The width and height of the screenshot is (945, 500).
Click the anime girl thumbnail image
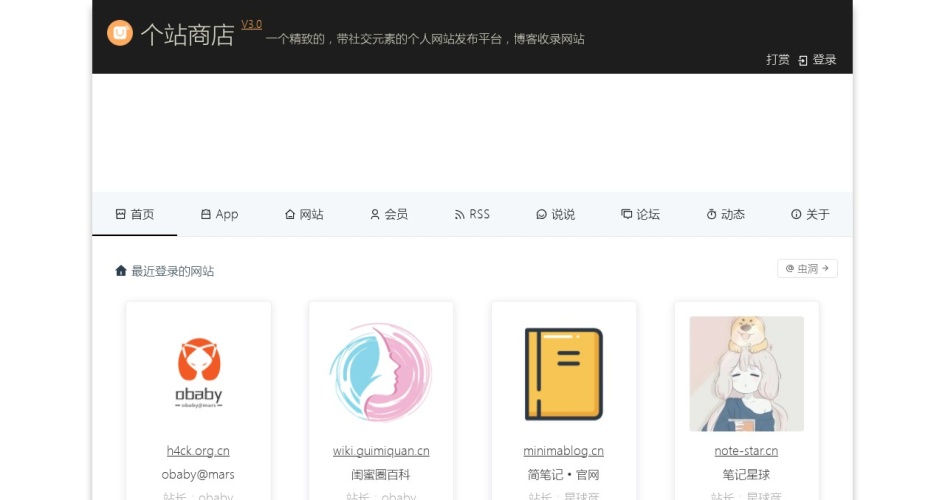746,374
